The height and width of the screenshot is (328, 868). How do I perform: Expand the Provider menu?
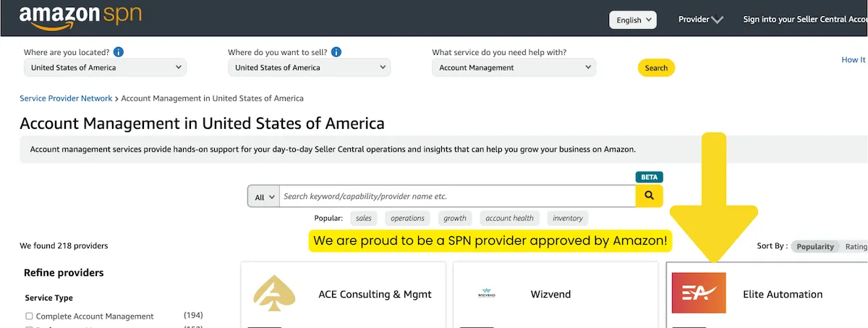coord(700,20)
